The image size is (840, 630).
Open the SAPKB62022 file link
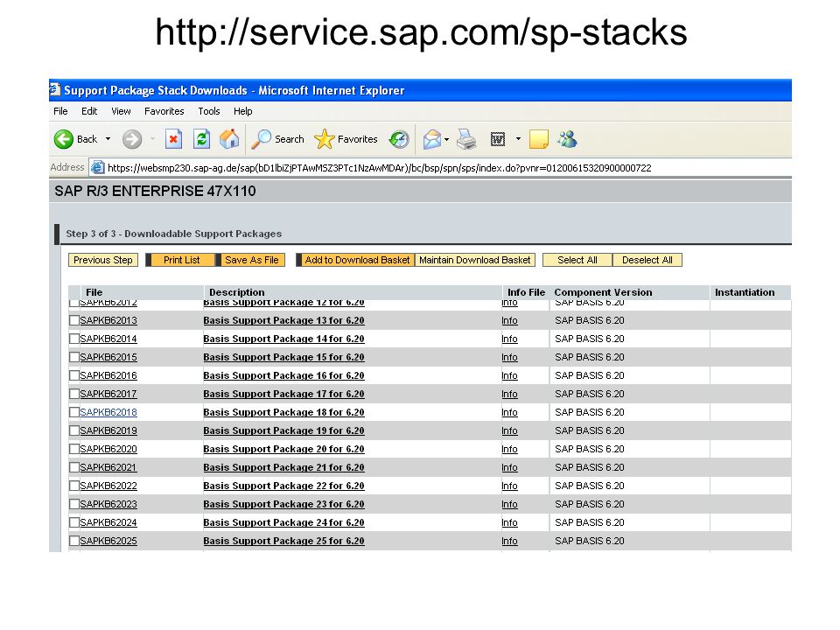coord(108,486)
